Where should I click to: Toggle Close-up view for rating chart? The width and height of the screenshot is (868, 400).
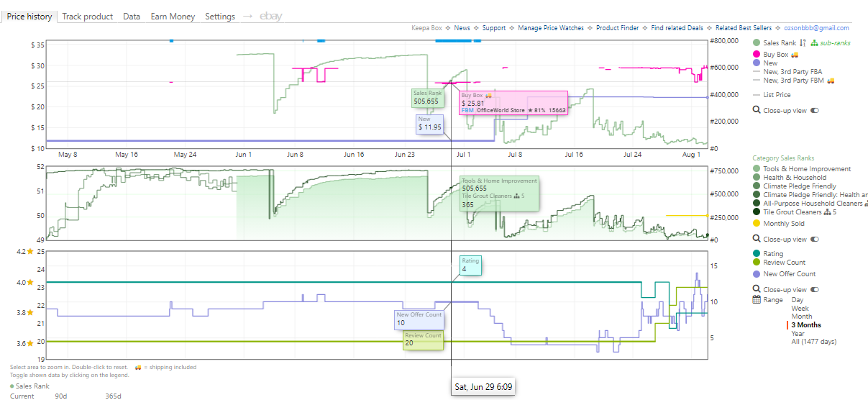pos(814,290)
